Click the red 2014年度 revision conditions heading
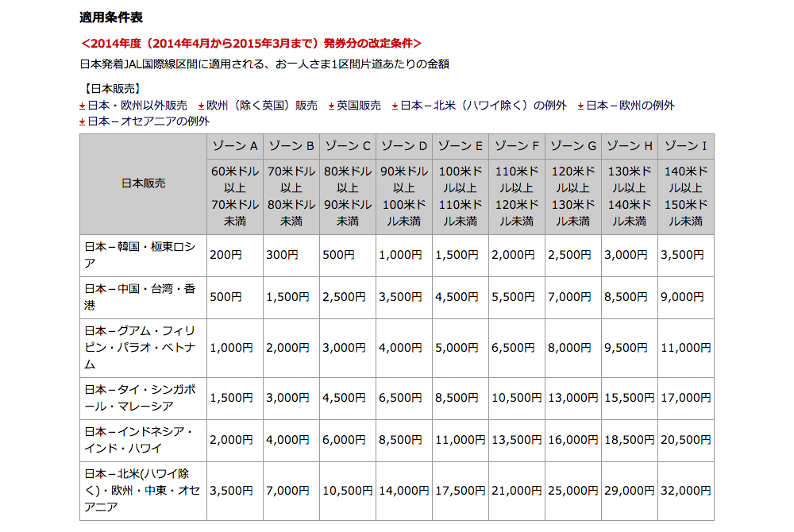794x532 pixels. tap(251, 43)
